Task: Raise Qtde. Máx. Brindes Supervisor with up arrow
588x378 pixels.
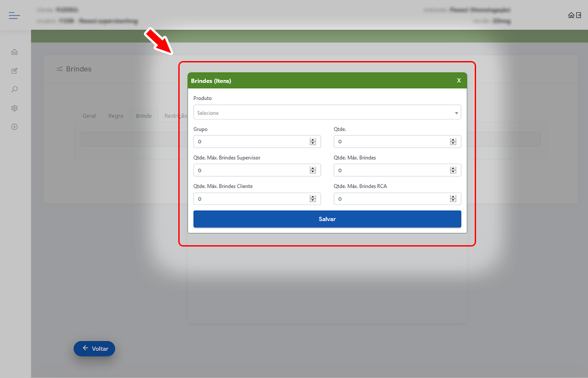Action: 313,169
